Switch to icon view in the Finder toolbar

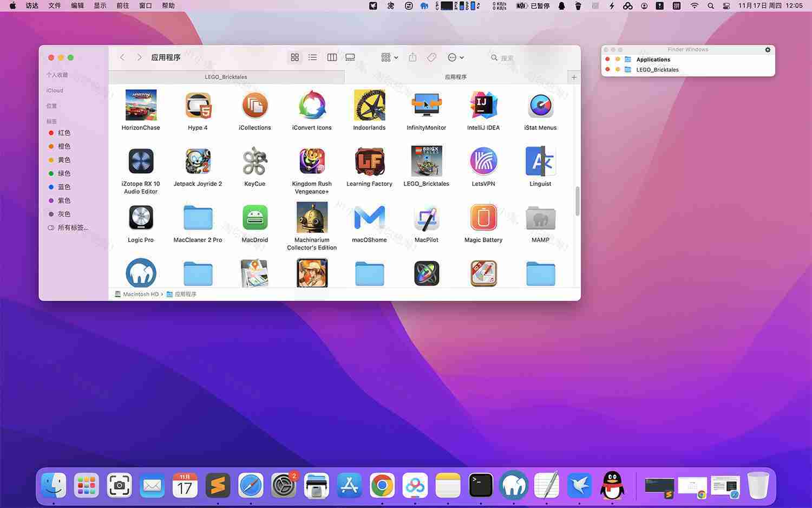pyautogui.click(x=294, y=57)
